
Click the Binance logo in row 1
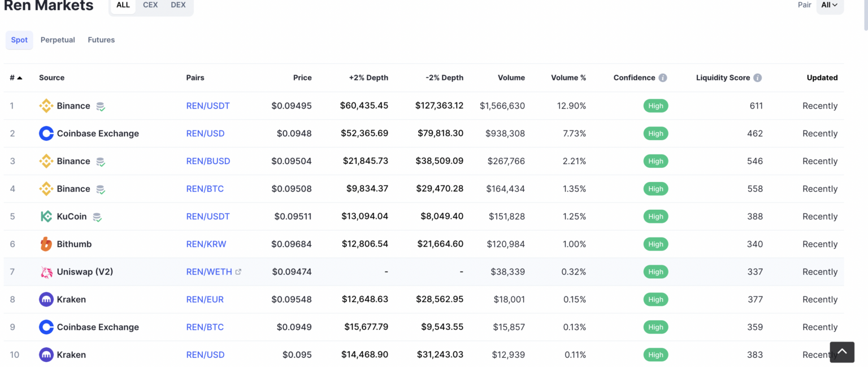[46, 106]
